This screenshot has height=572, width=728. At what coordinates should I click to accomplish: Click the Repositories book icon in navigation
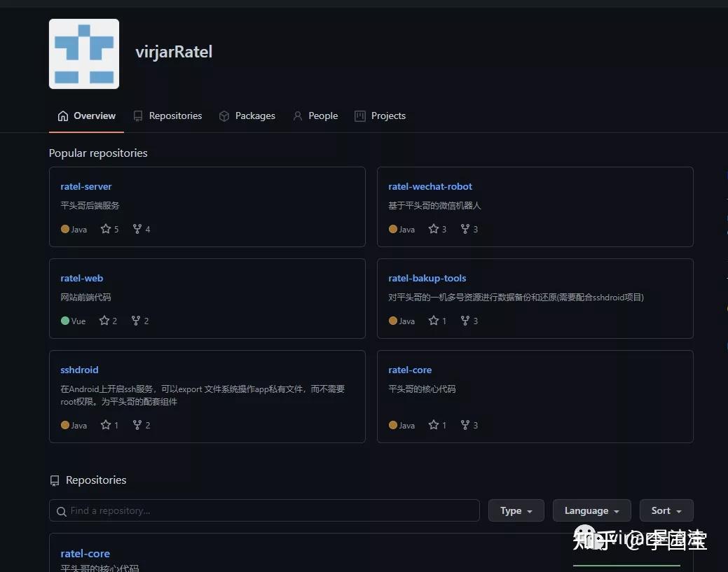(x=139, y=116)
